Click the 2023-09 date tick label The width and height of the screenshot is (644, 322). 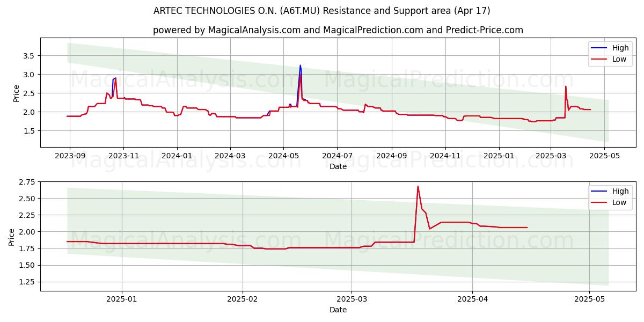(70, 155)
